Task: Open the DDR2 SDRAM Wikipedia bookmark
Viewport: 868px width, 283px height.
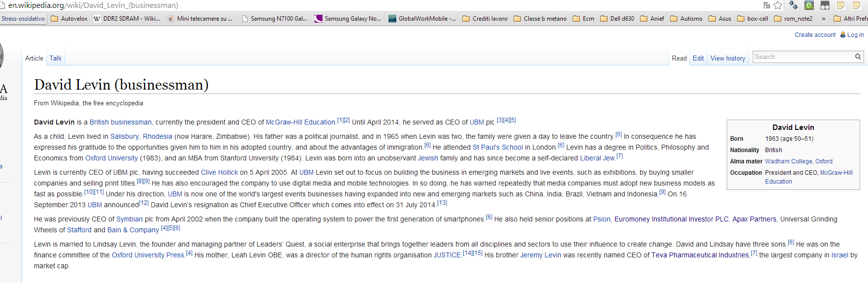Action: pyautogui.click(x=127, y=19)
